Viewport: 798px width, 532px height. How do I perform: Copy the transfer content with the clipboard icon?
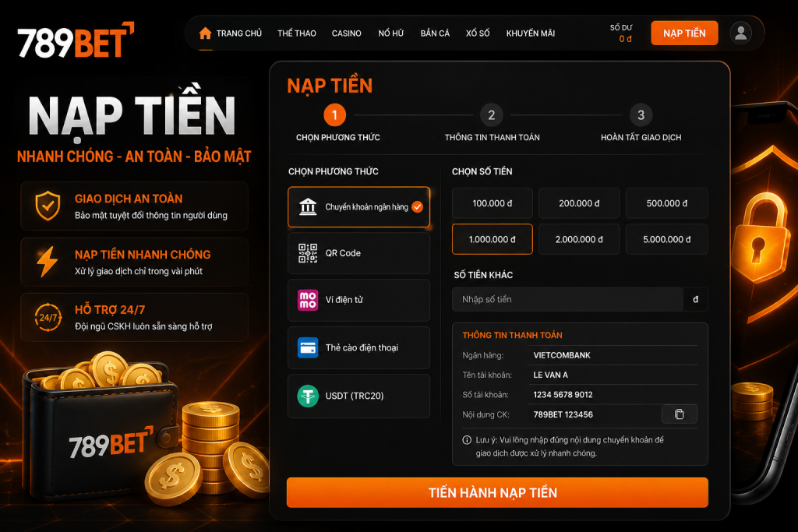click(x=679, y=414)
